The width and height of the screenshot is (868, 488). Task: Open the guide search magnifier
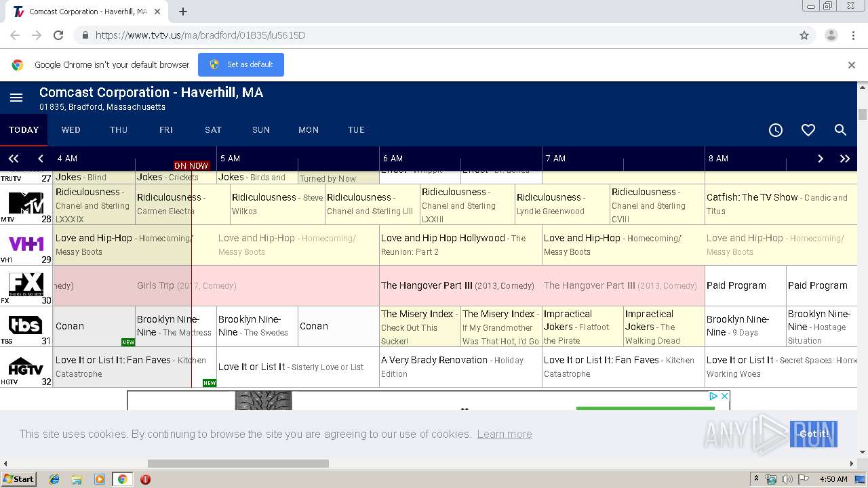pos(840,130)
